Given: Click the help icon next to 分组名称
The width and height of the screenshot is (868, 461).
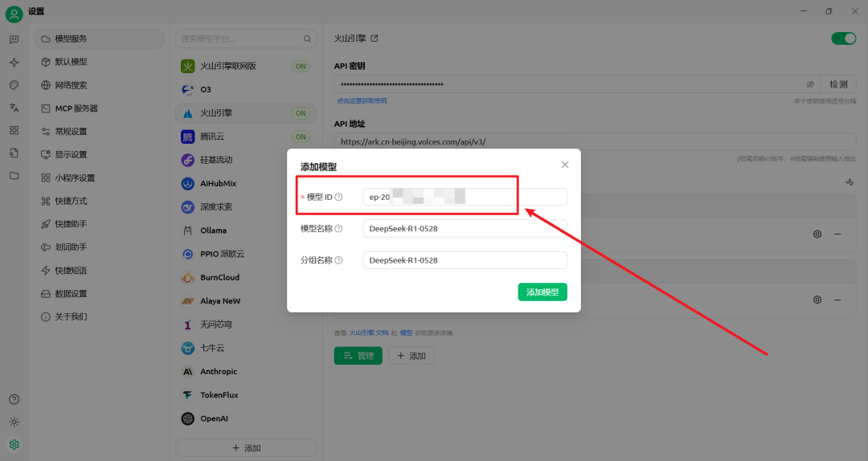Looking at the screenshot, I should (x=338, y=260).
